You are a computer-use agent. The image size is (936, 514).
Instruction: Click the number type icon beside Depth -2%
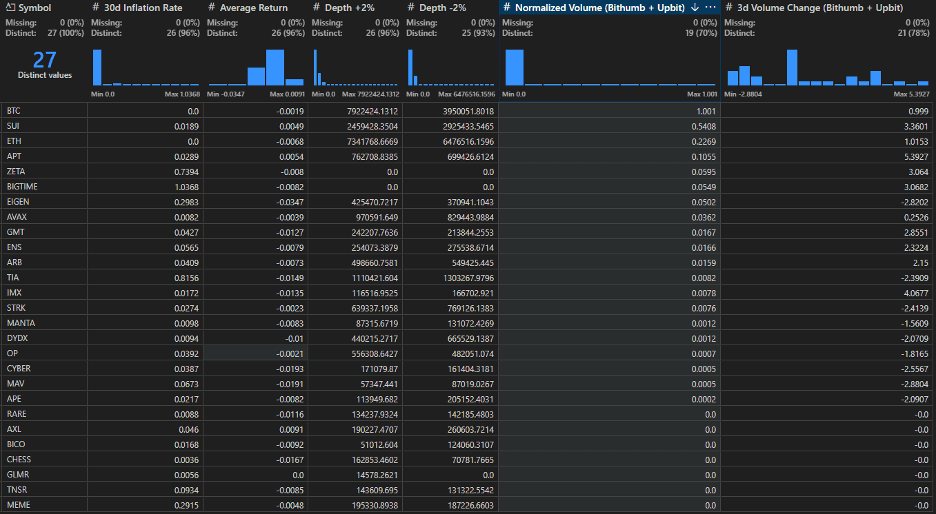411,8
